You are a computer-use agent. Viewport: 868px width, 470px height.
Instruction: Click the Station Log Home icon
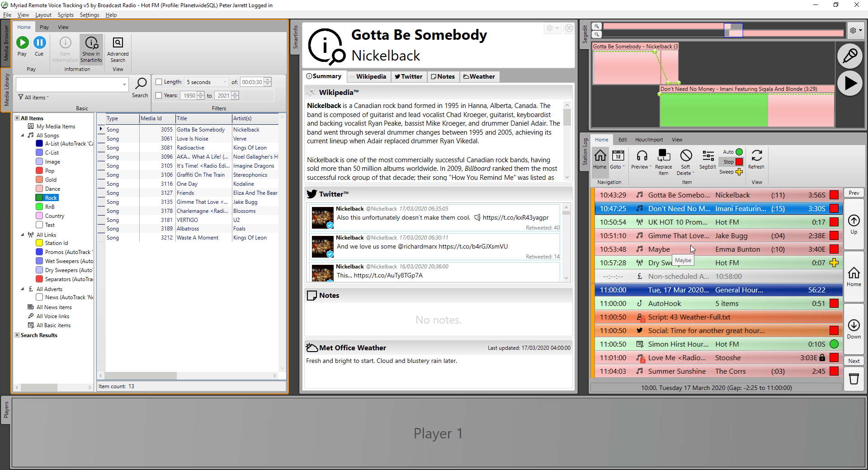pos(600,156)
